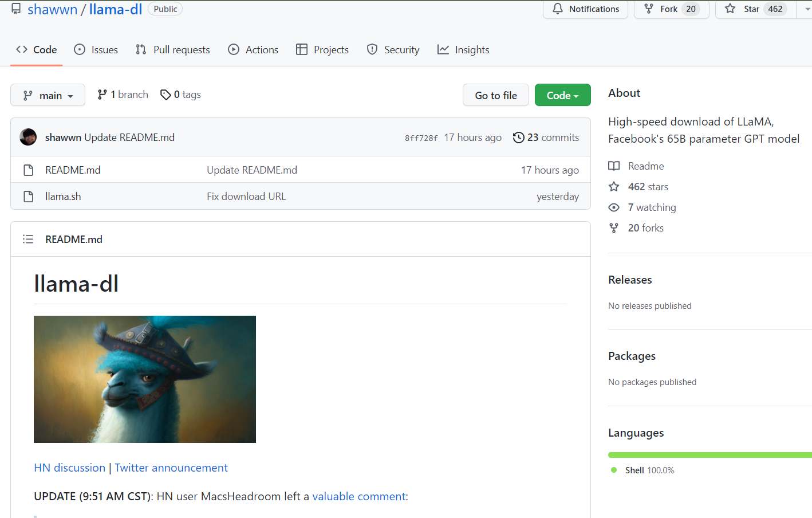Image resolution: width=812 pixels, height=518 pixels.
Task: Click the tag icon beside 0 tags
Action: [x=165, y=95]
